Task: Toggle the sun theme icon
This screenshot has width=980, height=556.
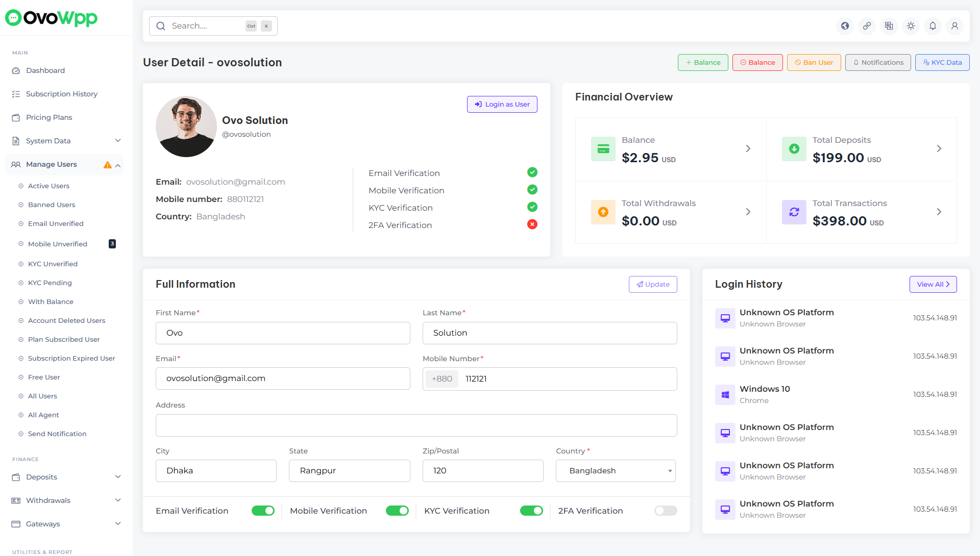Action: pyautogui.click(x=911, y=26)
